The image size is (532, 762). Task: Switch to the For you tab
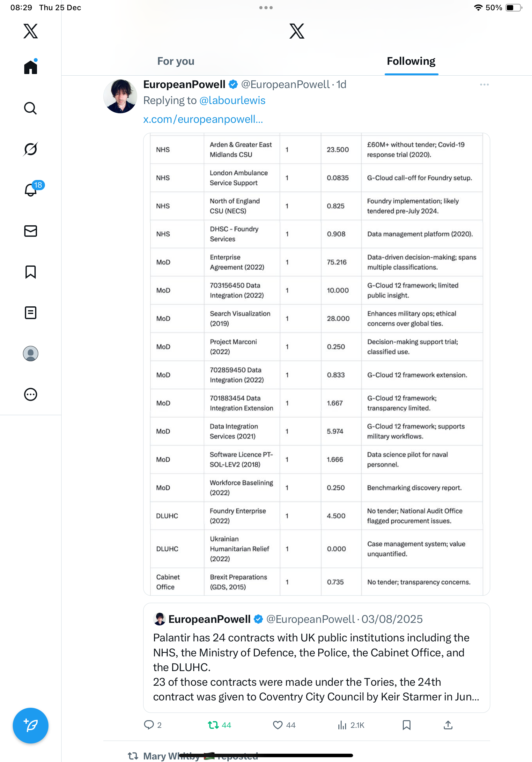176,61
